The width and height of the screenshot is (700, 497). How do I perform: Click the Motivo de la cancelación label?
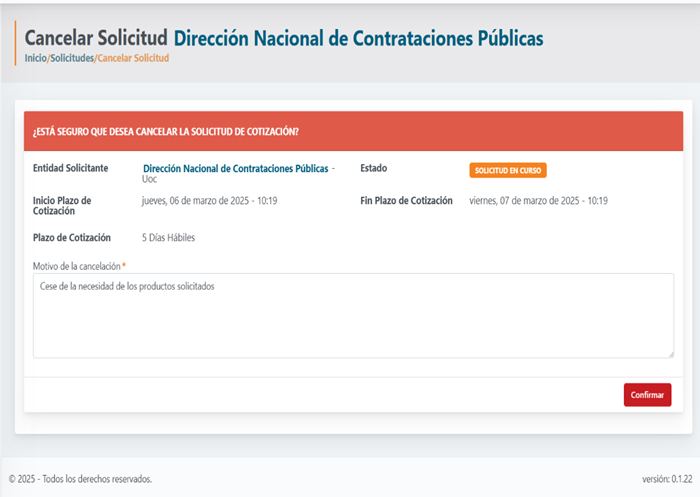click(x=76, y=266)
